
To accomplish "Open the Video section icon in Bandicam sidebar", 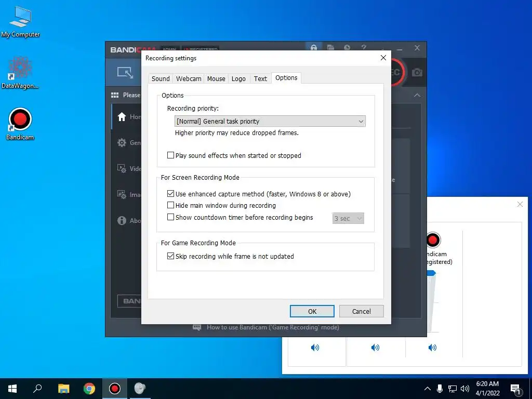I will pos(122,168).
